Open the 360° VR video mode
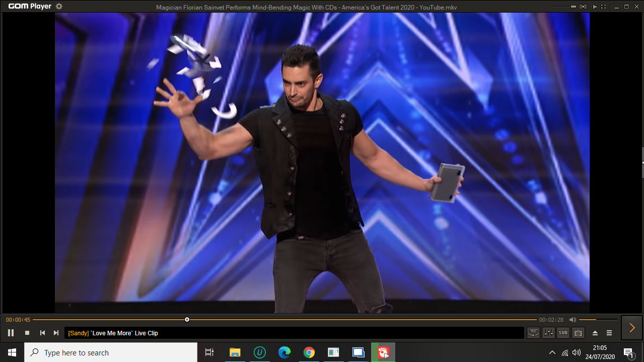The width and height of the screenshot is (644, 362). (533, 333)
